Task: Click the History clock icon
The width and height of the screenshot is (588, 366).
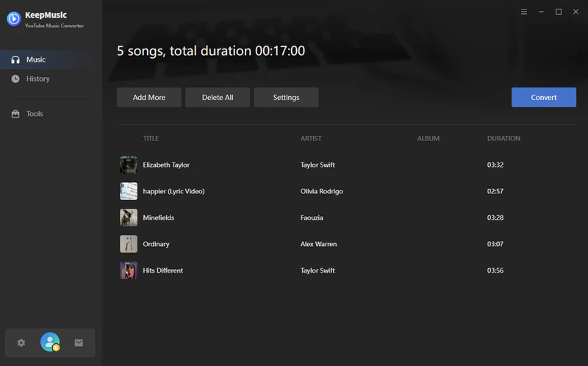Action: [15, 79]
